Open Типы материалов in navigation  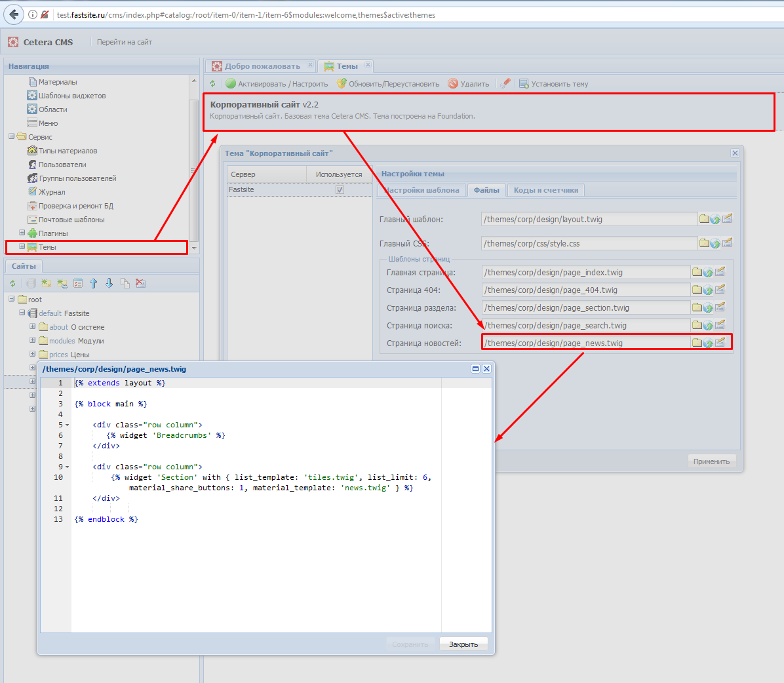[x=62, y=151]
